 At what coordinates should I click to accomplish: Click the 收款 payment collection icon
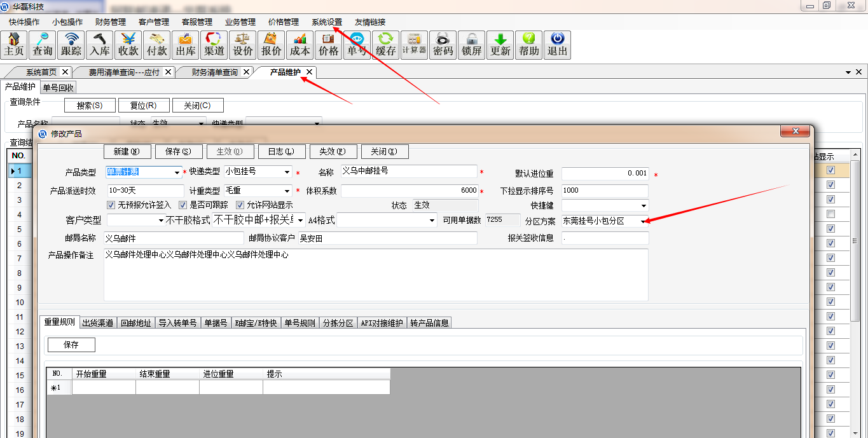[128, 45]
